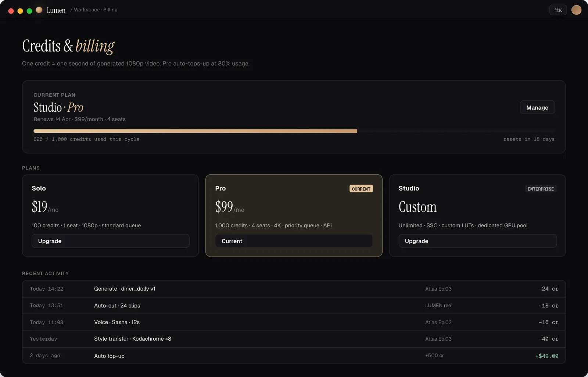The width and height of the screenshot is (588, 377).
Task: Select the Voice · Sasha · 12s activity row
Action: pos(294,322)
